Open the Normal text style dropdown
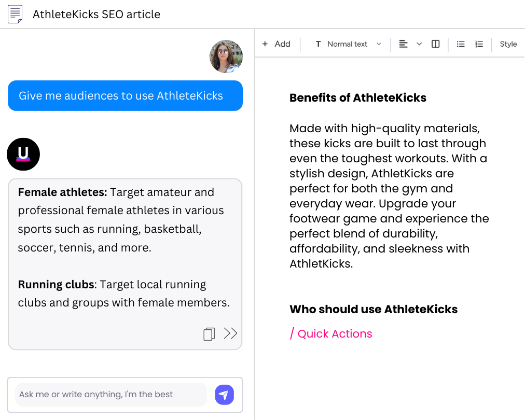525x420 pixels. click(348, 44)
